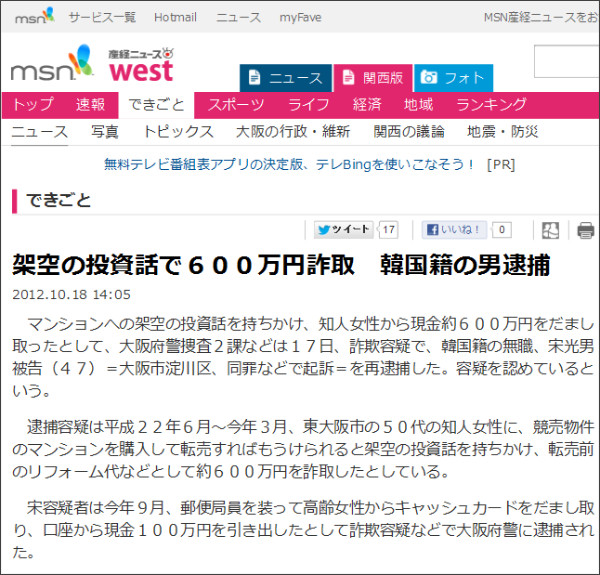Open the myFave link
Screen dimensions: 600x575
pos(300,17)
